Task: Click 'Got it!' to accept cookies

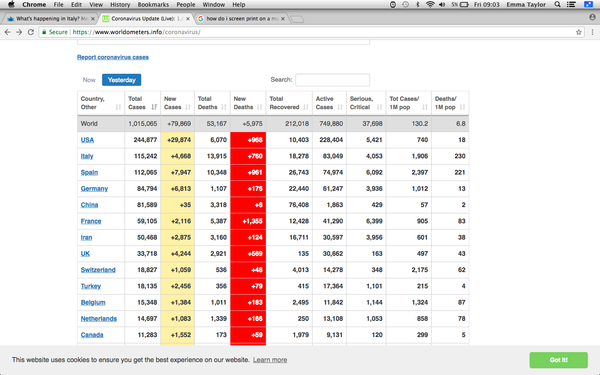Action: pos(559,360)
